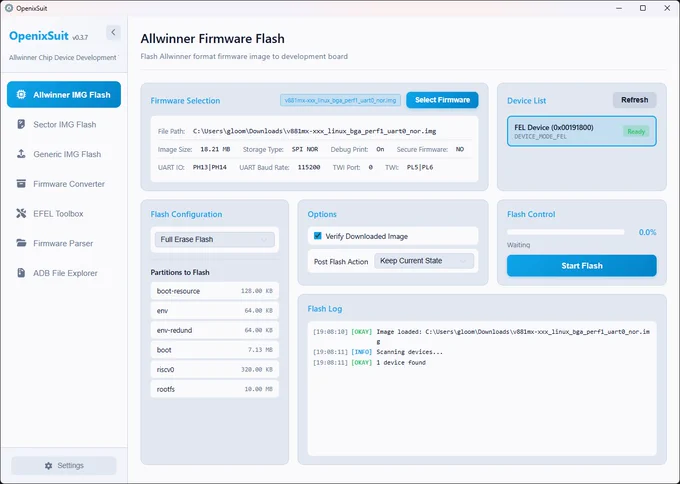
Task: Open the Firmware Parser page
Action: point(64,243)
